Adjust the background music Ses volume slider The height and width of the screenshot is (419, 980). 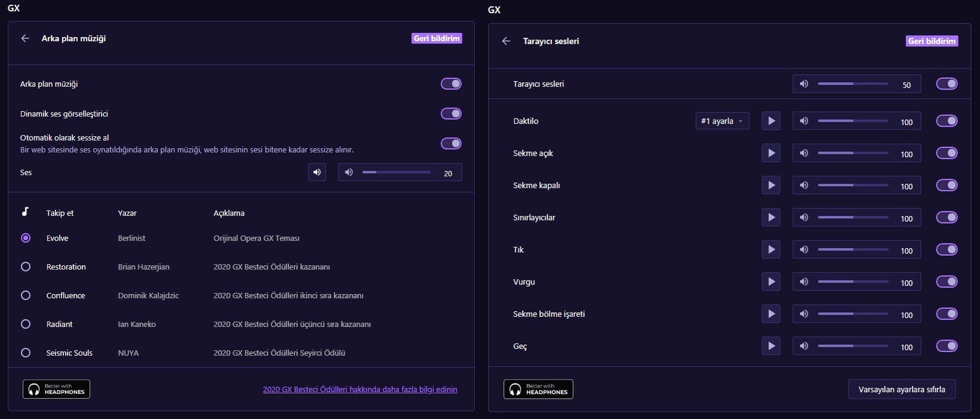(x=396, y=173)
